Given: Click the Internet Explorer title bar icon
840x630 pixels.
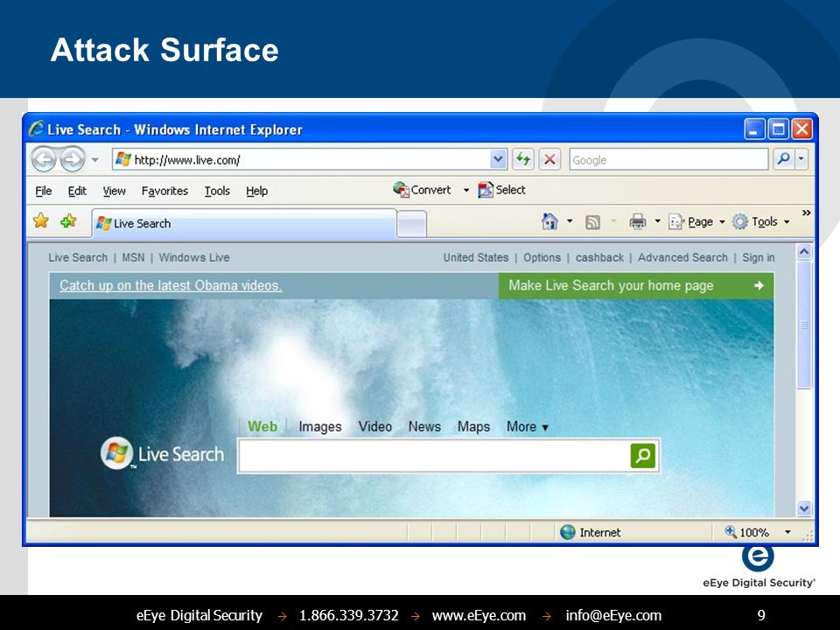Looking at the screenshot, I should pyautogui.click(x=37, y=129).
